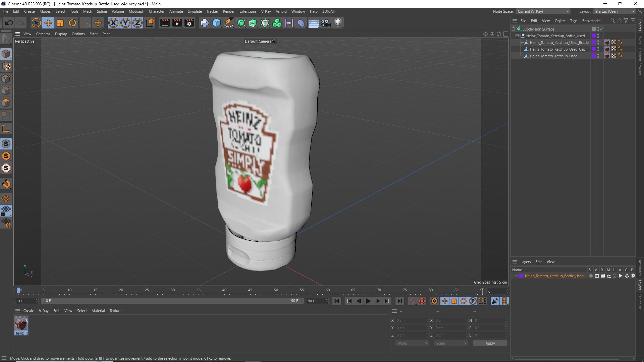This screenshot has width=644, height=362.
Task: Open the V-Ray menu in menu bar
Action: click(266, 11)
